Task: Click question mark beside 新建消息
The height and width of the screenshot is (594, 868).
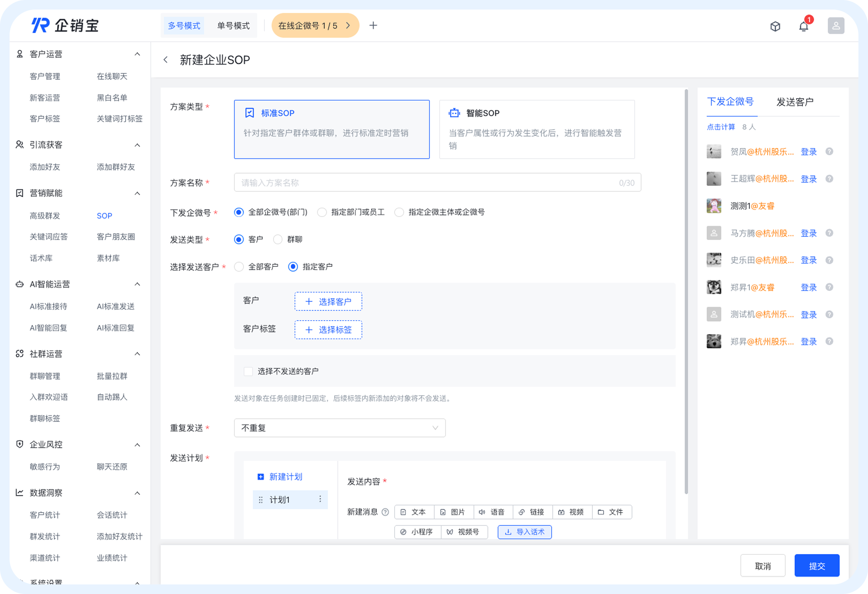Action: point(385,512)
